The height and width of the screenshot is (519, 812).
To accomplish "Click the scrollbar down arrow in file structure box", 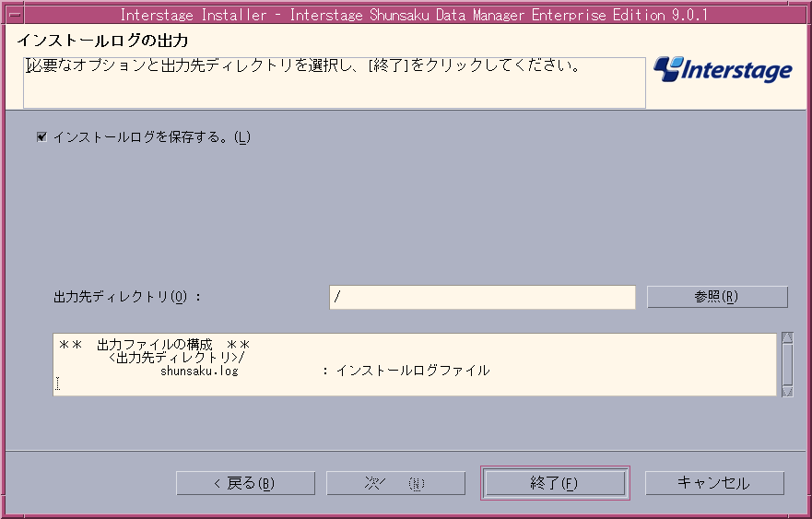I will pos(788,392).
